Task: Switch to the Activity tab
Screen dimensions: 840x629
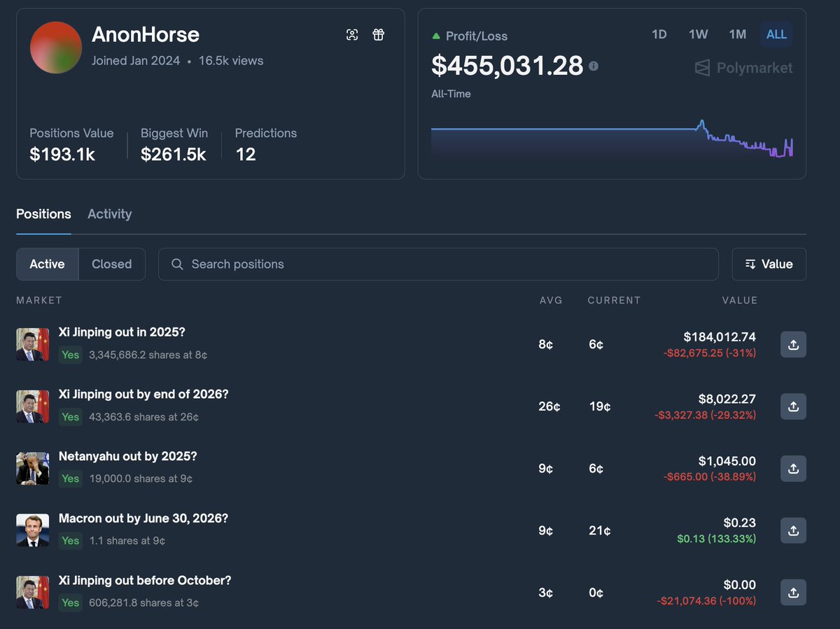Action: 109,214
